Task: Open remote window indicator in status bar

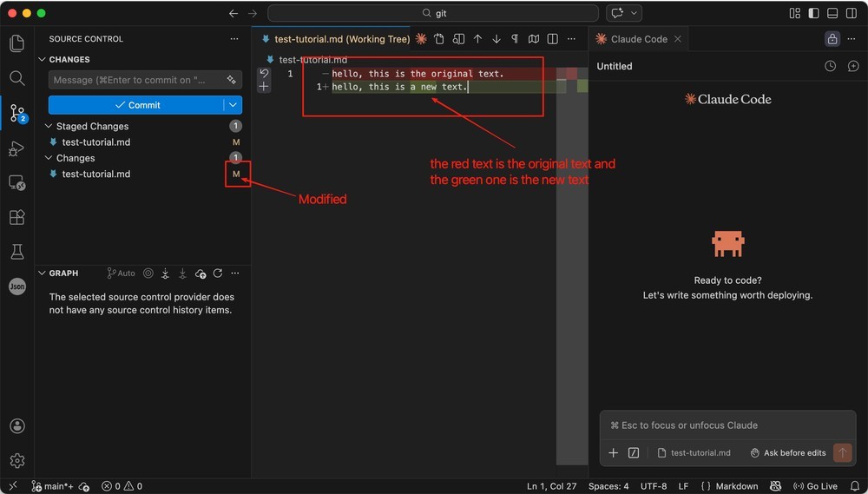Action: click(13, 486)
